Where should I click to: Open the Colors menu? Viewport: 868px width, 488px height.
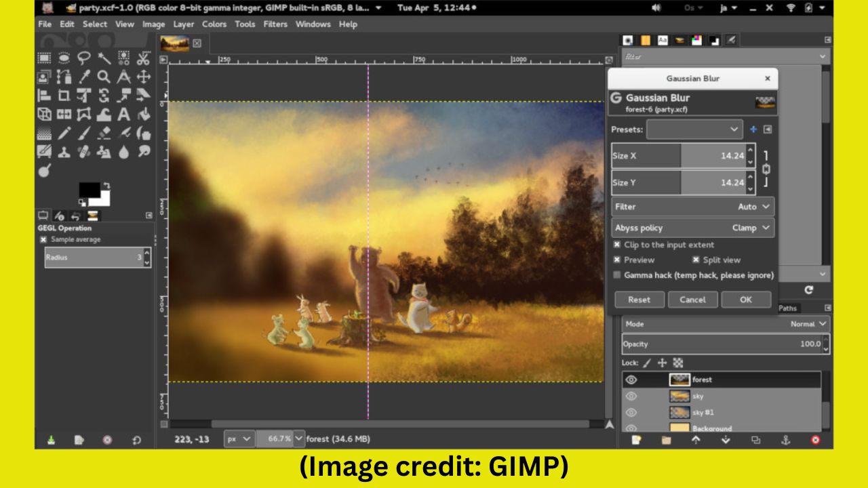point(214,24)
